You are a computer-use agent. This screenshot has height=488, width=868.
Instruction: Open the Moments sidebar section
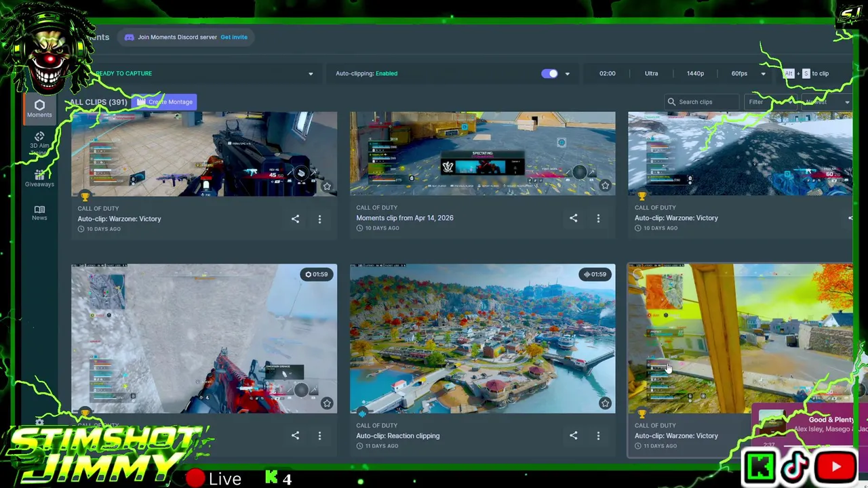39,108
